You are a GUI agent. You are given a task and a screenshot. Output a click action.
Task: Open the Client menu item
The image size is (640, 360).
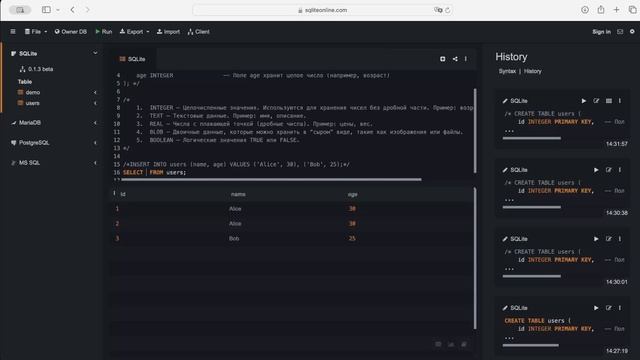[x=198, y=31]
